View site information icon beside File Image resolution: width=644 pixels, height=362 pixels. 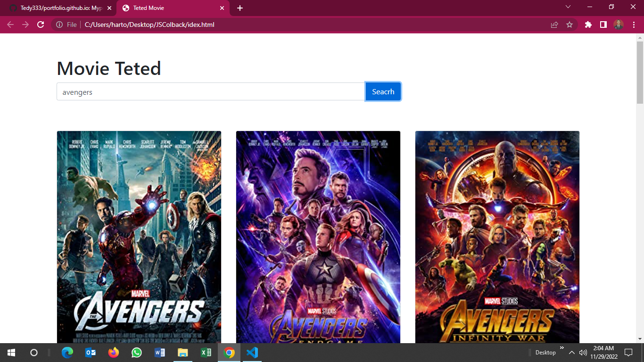[59, 25]
